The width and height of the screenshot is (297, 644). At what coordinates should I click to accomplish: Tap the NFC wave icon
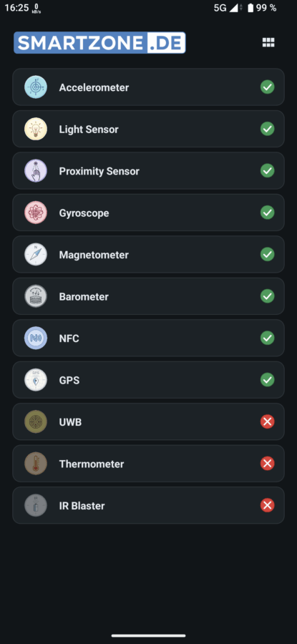pyautogui.click(x=36, y=338)
